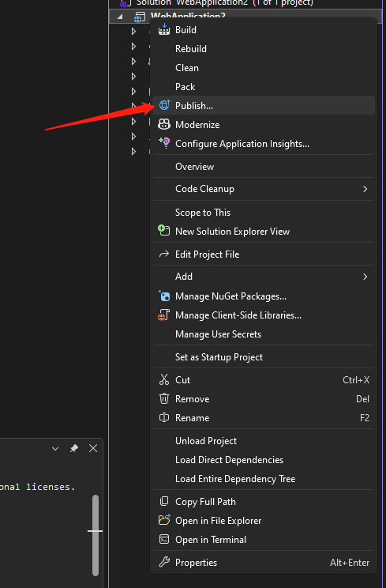Select Copy Full Path
The width and height of the screenshot is (386, 588).
pos(264,502)
